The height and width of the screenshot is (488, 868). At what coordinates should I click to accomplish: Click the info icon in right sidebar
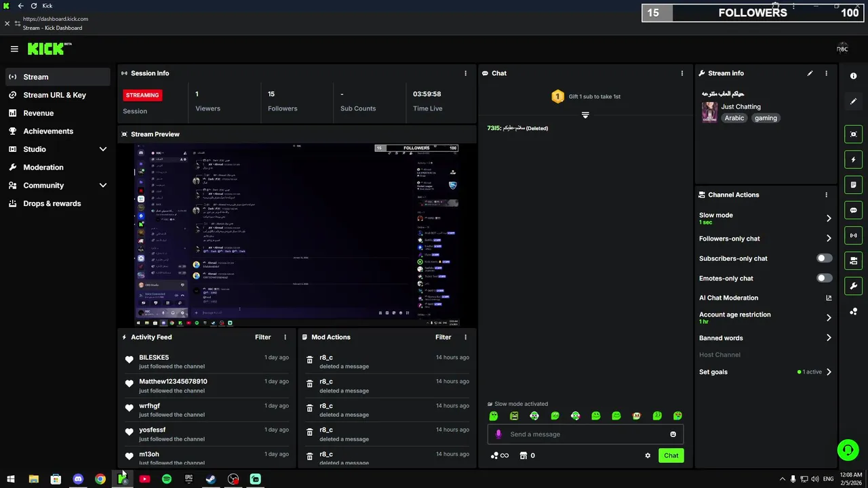(x=853, y=76)
